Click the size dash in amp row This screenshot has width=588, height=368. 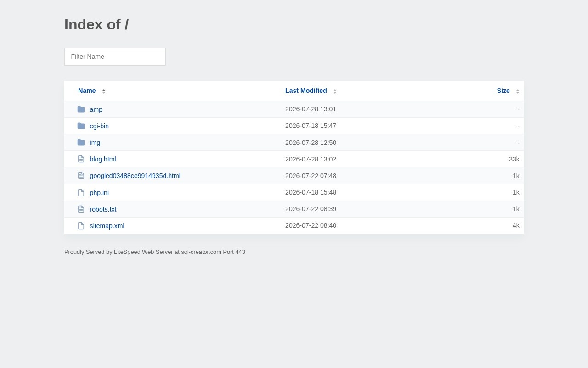pyautogui.click(x=518, y=109)
